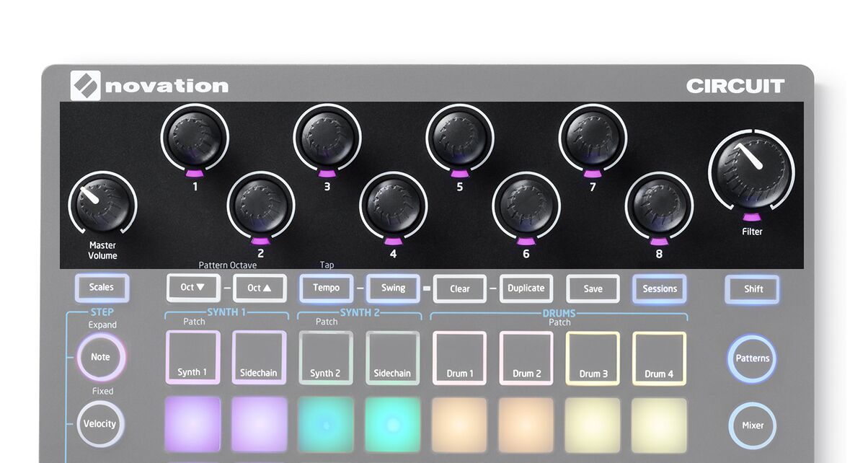
Task: Tap the purple pad below Synth 1
Action: (x=193, y=424)
